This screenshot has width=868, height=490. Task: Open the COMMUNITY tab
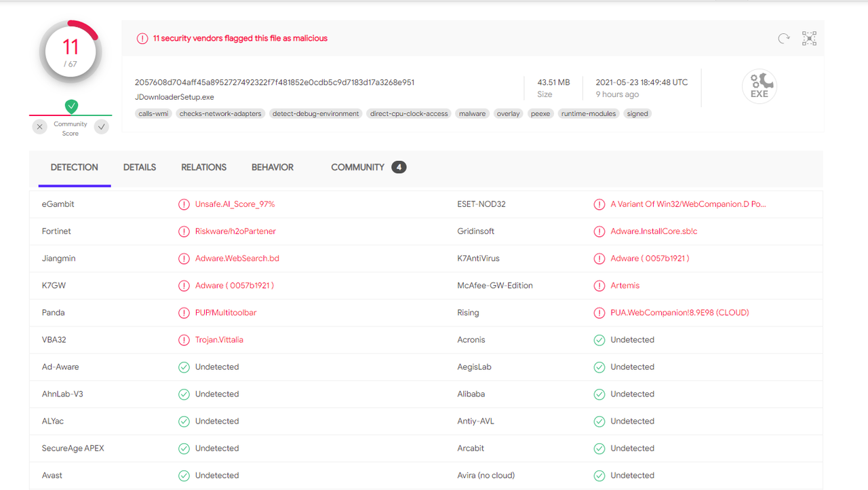point(358,167)
